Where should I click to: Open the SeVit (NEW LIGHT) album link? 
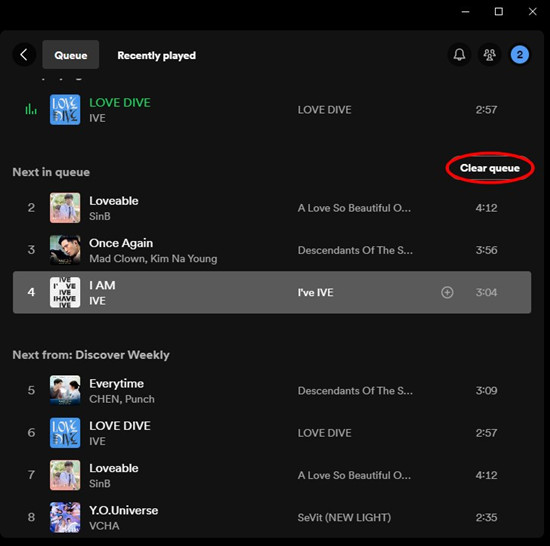[344, 518]
